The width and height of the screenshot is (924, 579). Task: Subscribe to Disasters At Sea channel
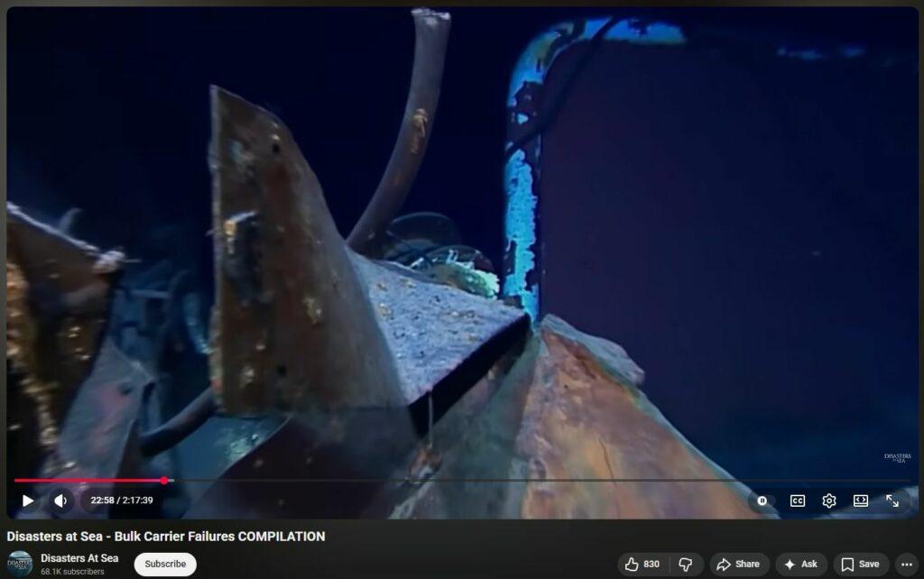click(165, 565)
